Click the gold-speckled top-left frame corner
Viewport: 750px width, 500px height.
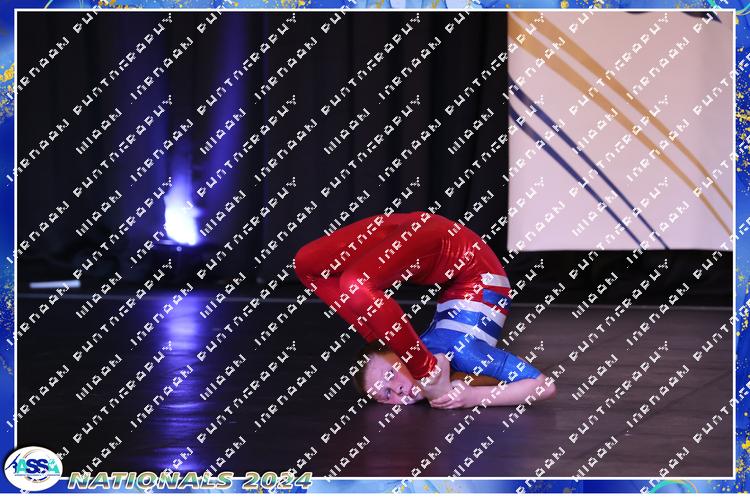coord(10,10)
